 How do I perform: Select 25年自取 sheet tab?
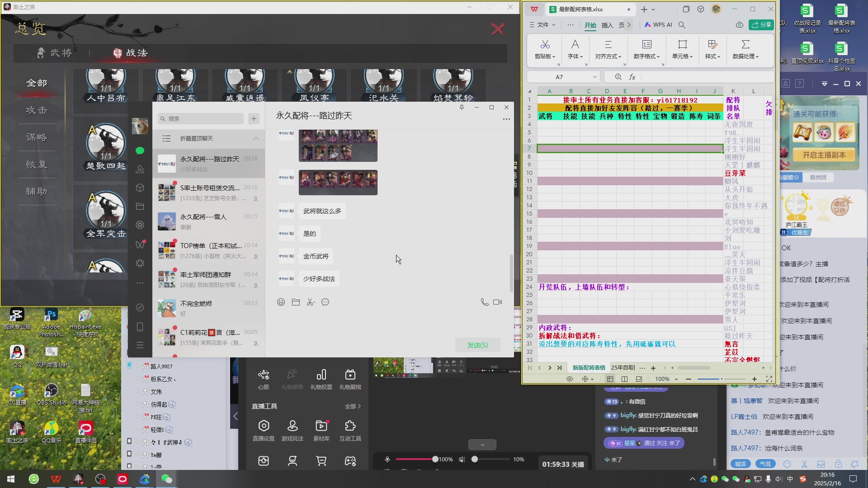pos(623,368)
